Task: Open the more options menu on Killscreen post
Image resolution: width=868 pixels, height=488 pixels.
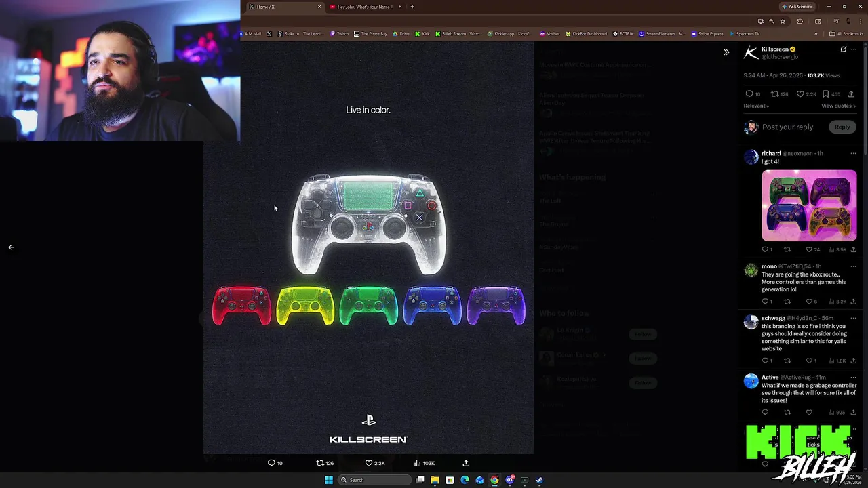Action: pyautogui.click(x=854, y=49)
